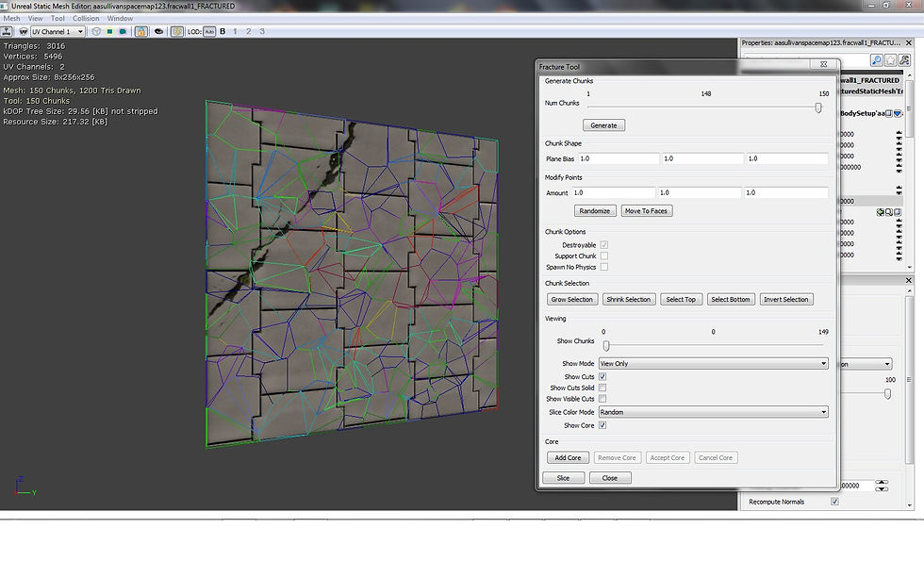Toggle wireframe view with the W icon
The height and width of the screenshot is (578, 924).
tap(24, 31)
